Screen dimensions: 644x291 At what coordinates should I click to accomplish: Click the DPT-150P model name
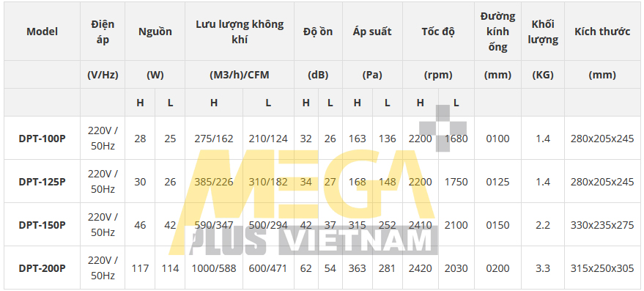coord(42,225)
